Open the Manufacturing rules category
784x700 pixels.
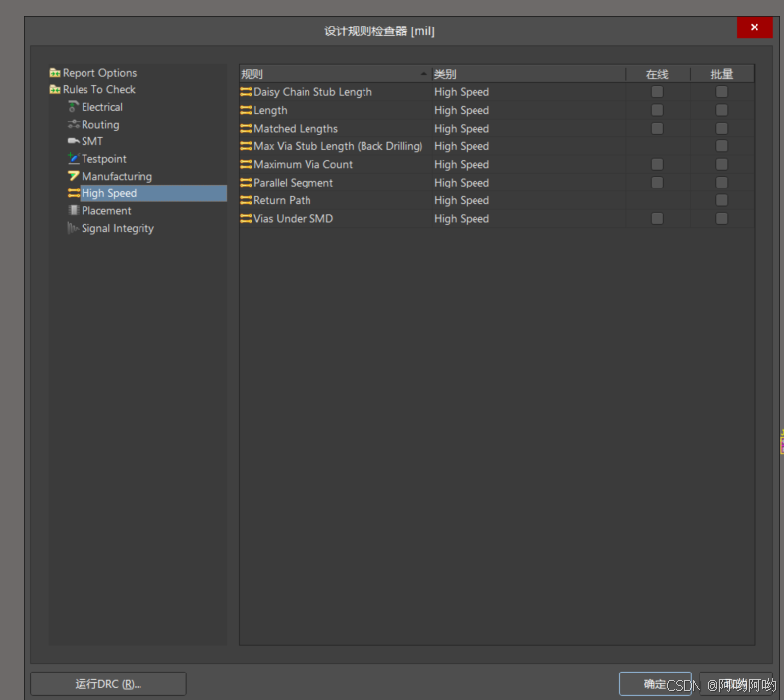[x=117, y=176]
